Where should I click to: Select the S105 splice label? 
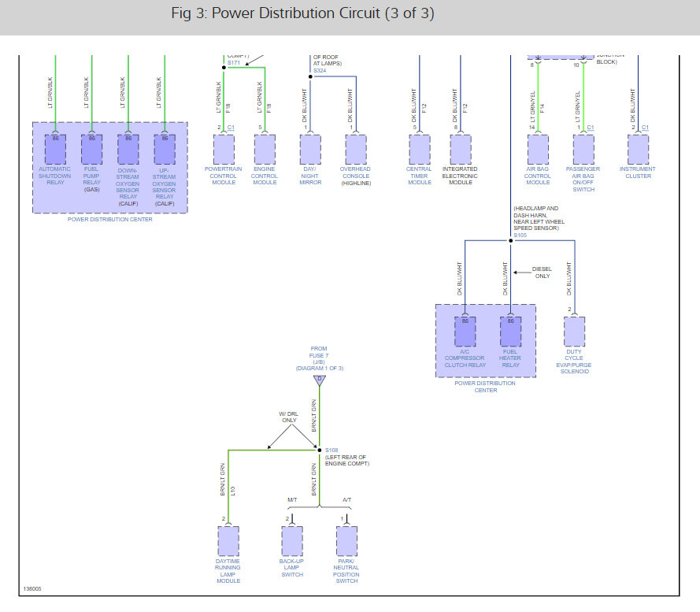click(x=520, y=235)
